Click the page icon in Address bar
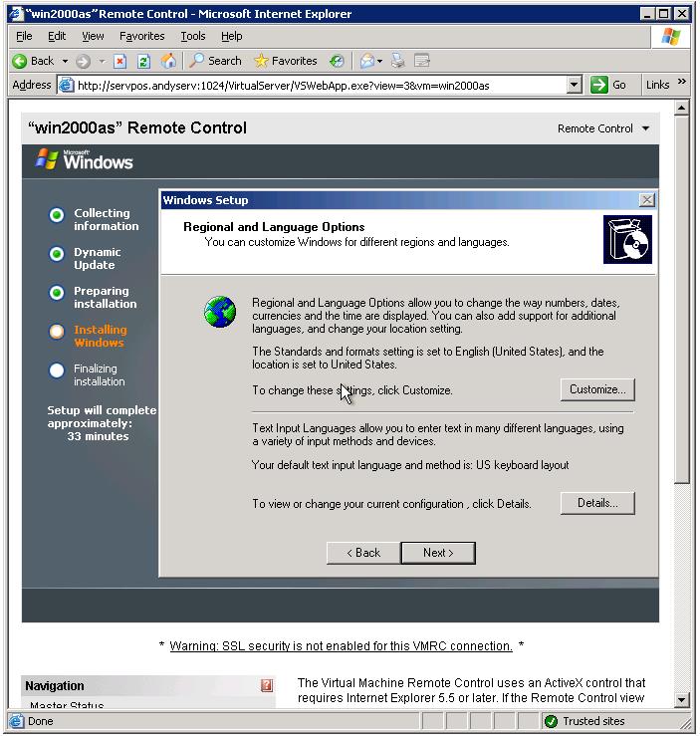This screenshot has height=736, width=700. click(66, 85)
